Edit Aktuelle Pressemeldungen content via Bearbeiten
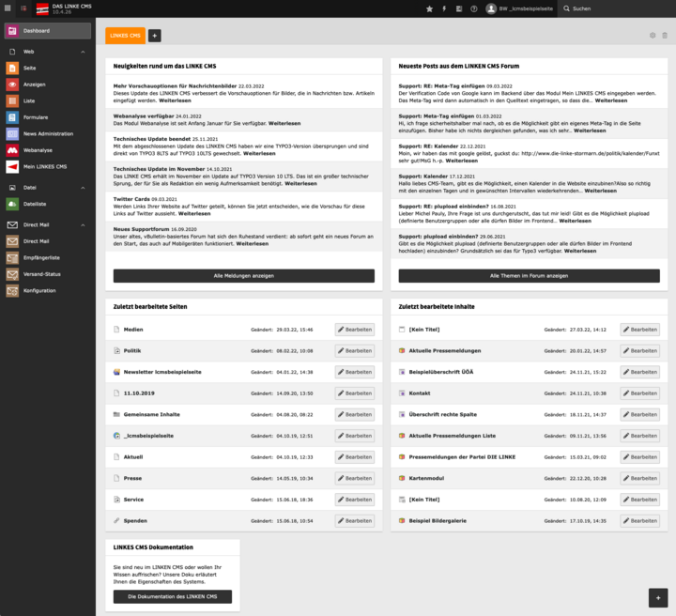Image resolution: width=676 pixels, height=616 pixels. pyautogui.click(x=639, y=350)
